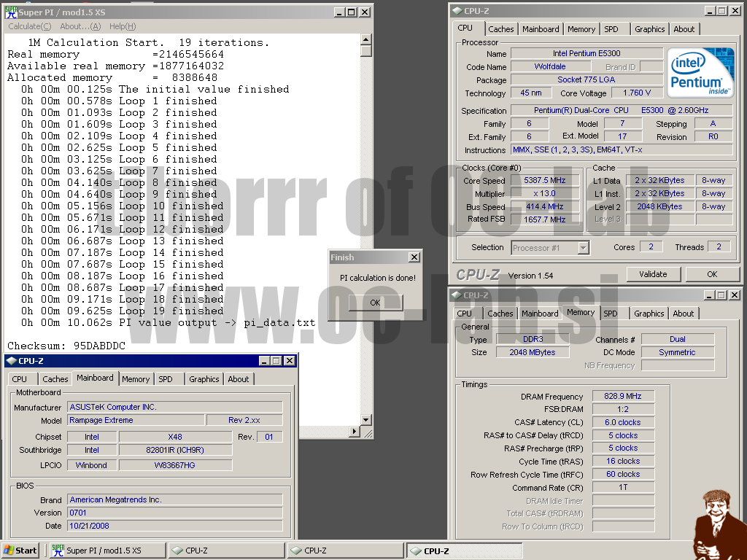Screen dimensions: 747x560
Task: Click the Rampage Extreme model field
Action: click(x=136, y=420)
